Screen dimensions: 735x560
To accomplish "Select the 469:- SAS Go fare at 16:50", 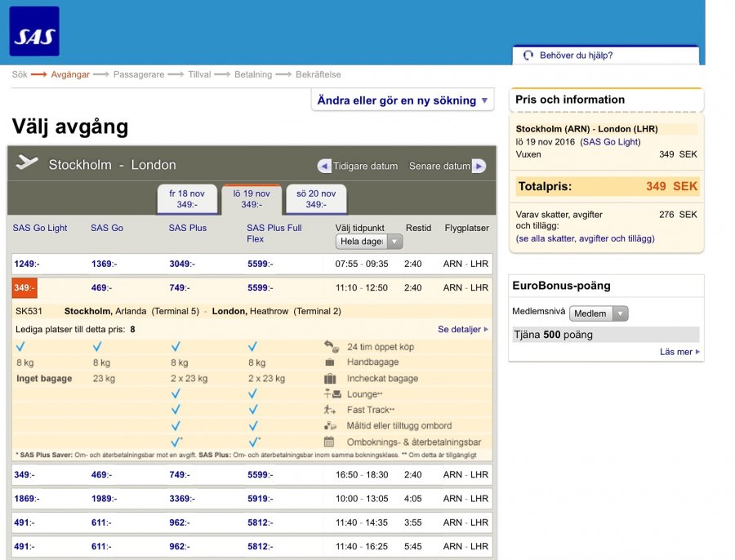I will [99, 474].
